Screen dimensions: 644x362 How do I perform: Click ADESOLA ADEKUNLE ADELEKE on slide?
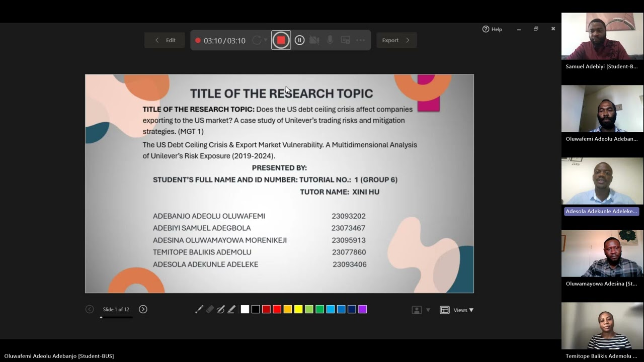coord(205,264)
